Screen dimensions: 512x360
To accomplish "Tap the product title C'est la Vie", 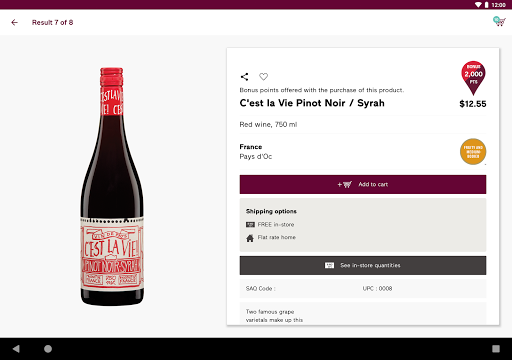I will (312, 103).
